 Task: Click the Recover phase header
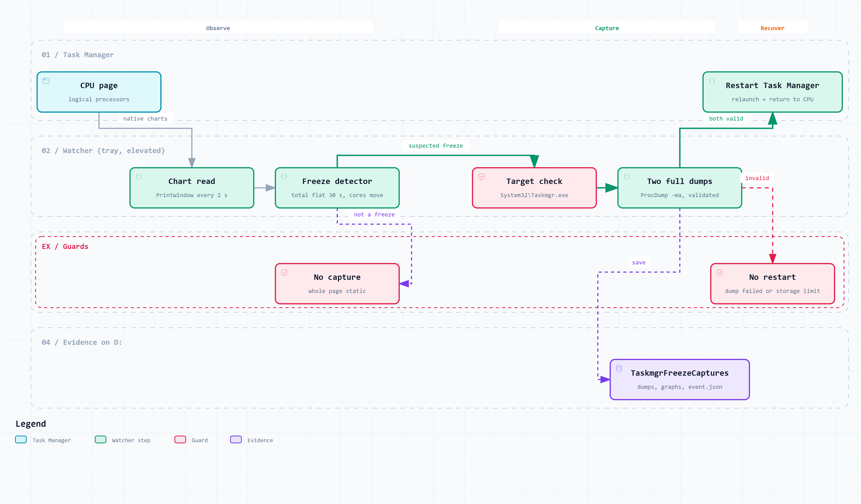click(x=772, y=28)
